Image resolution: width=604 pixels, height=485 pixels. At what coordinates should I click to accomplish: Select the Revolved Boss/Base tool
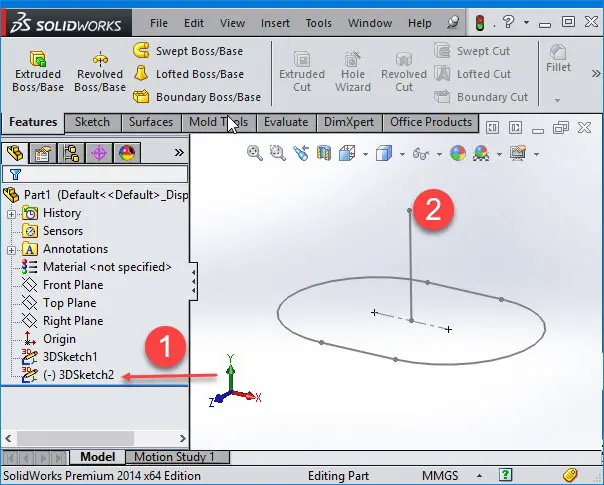100,72
